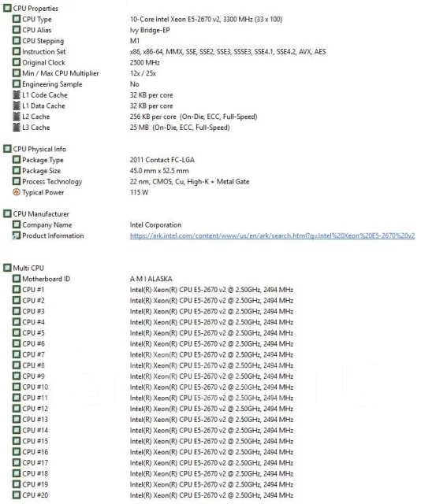Click the icon beside CPU Type
The height and width of the screenshot is (504, 421).
[17, 19]
